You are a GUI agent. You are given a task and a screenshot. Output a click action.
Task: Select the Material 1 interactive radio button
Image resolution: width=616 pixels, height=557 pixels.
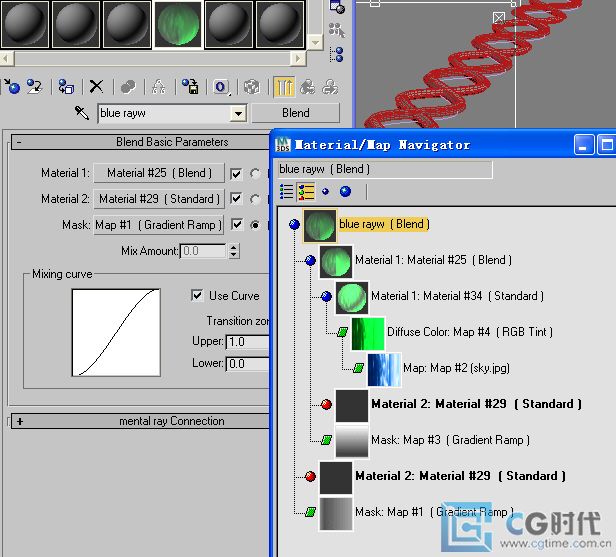[x=255, y=174]
